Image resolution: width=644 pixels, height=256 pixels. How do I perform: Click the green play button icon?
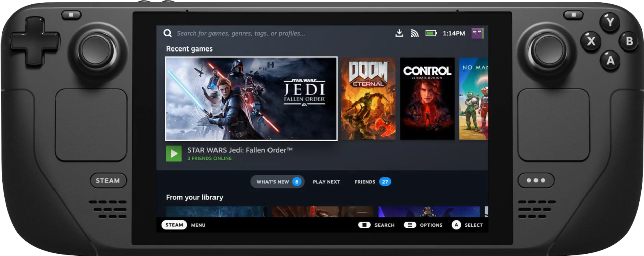pos(174,153)
